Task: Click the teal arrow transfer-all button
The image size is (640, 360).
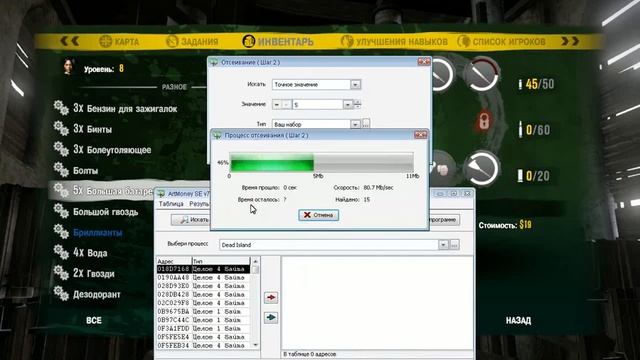Action: click(271, 317)
